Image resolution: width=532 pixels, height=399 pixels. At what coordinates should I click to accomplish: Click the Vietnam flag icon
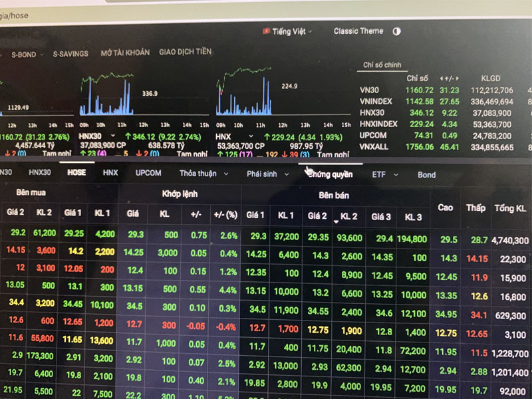pos(267,31)
